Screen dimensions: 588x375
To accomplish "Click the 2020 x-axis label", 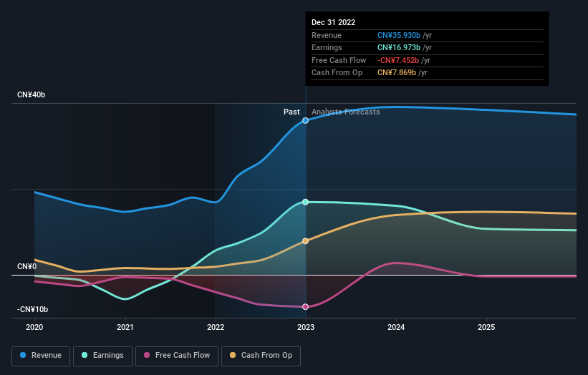I will pyautogui.click(x=34, y=328).
